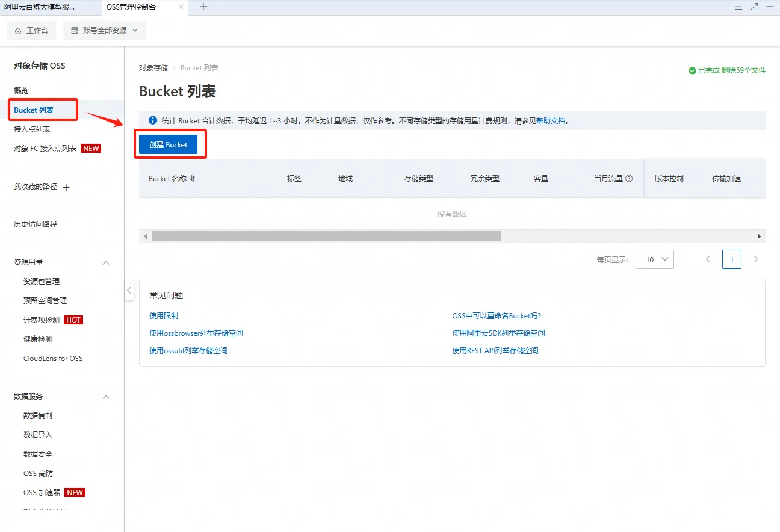
Task: Click the 容量 column header
Action: (541, 179)
